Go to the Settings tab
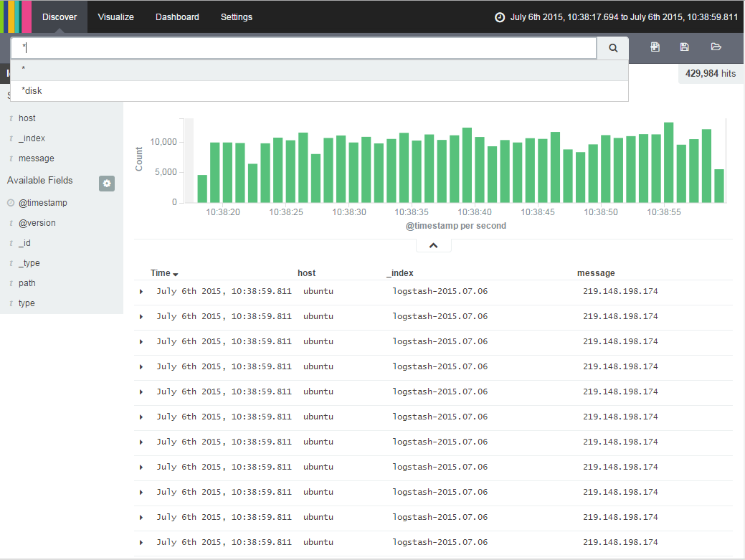The width and height of the screenshot is (745, 560). click(236, 17)
